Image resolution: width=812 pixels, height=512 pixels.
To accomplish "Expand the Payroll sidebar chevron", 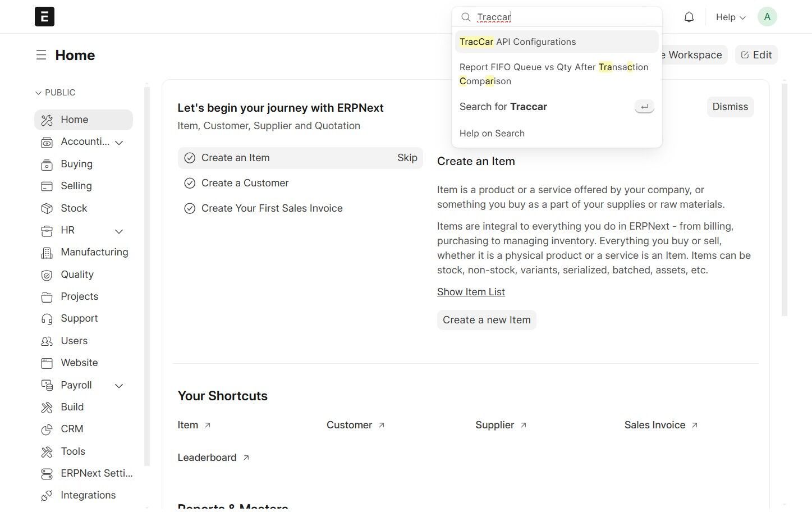I will 119,386.
